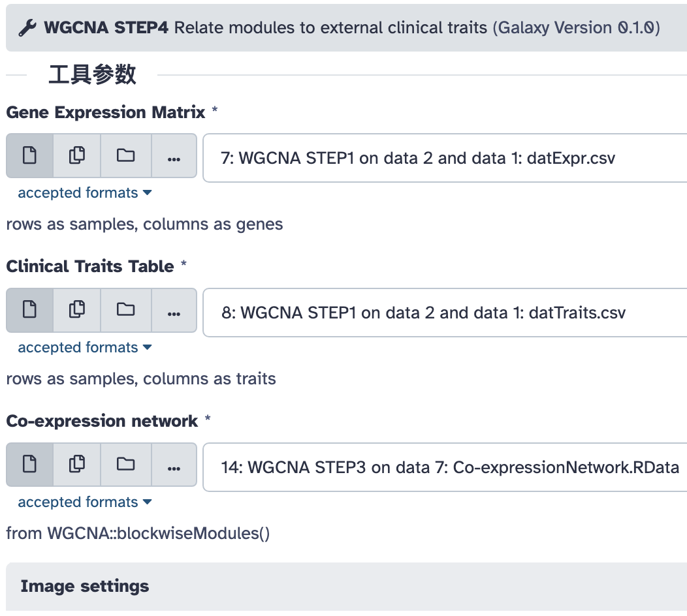
Task: Expand accepted formats under Co-expression network
Action: point(84,502)
